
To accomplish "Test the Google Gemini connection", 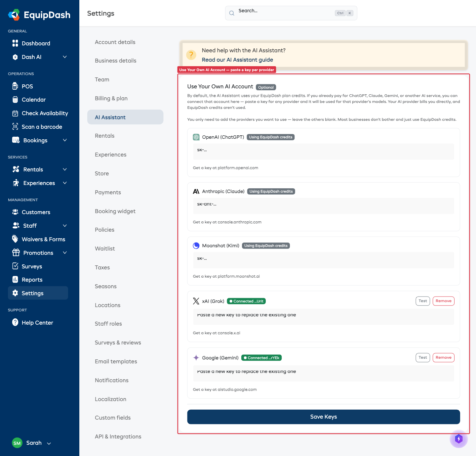I will 423,357.
